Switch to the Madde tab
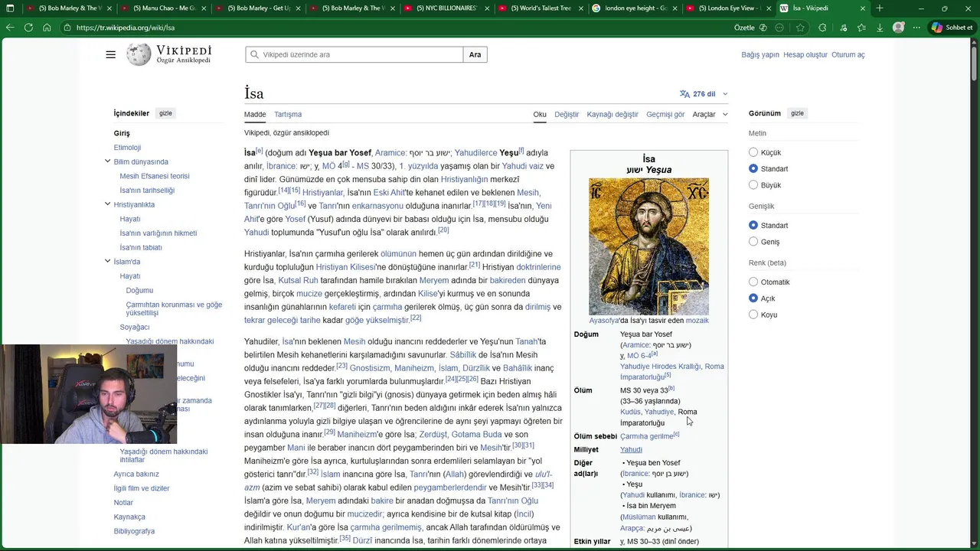Screen dimensions: 980x551 pos(255,114)
